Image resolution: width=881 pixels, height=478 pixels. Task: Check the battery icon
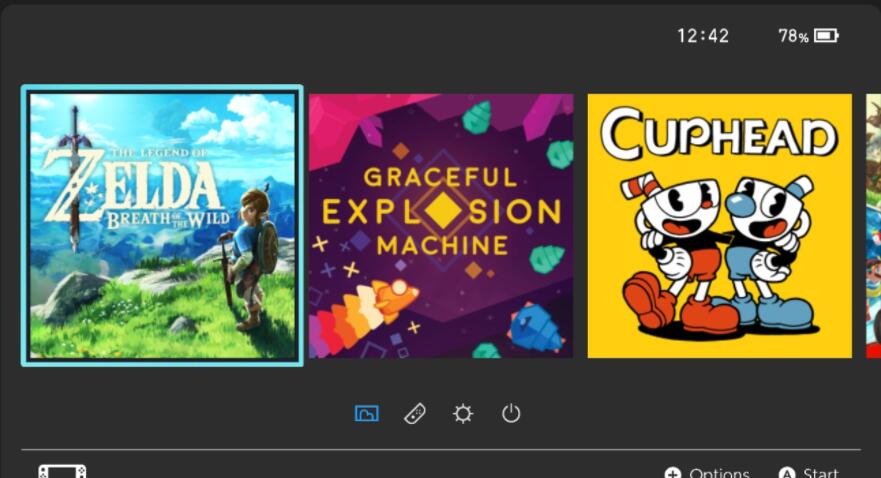(826, 36)
